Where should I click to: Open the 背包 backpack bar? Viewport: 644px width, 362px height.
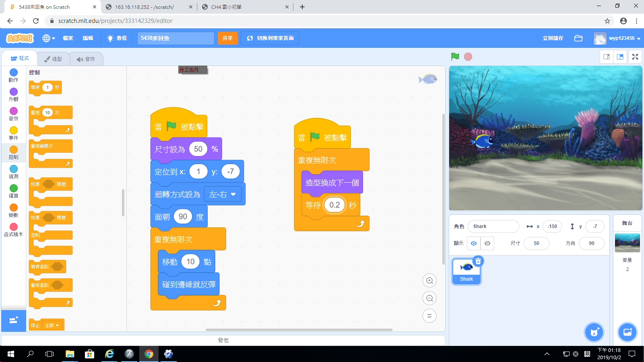click(x=223, y=340)
